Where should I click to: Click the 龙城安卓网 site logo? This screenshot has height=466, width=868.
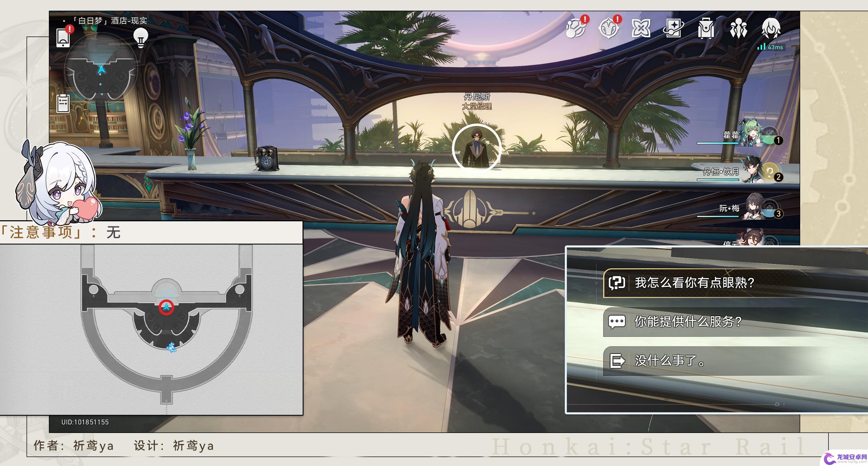845,458
